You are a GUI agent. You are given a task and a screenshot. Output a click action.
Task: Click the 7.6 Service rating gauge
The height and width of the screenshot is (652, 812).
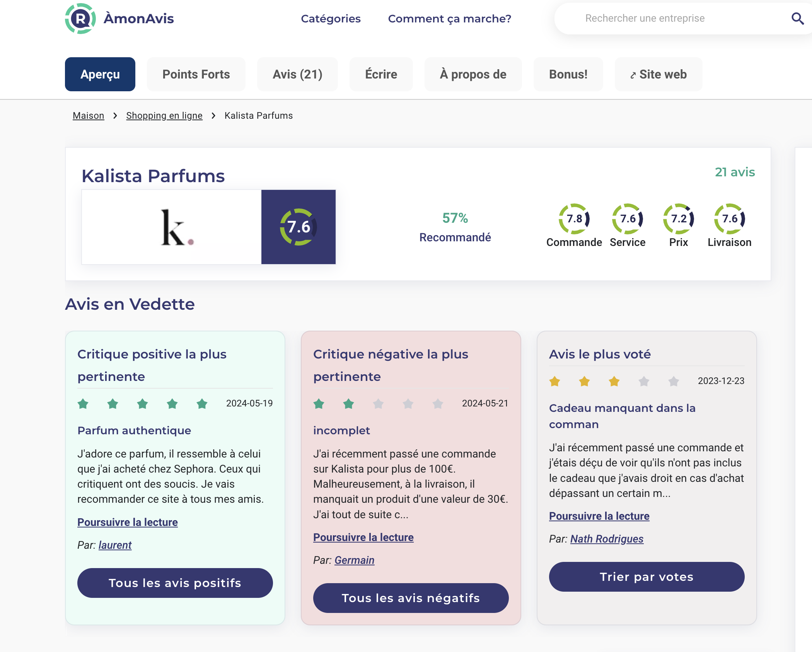coord(628,218)
